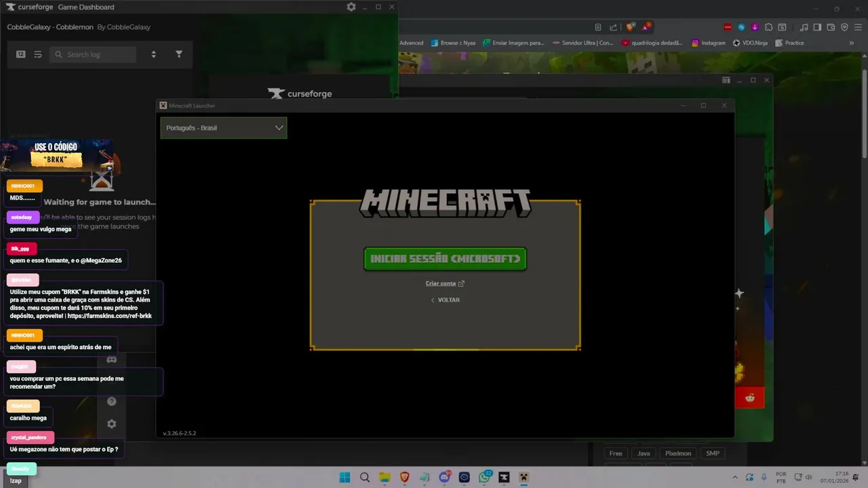Viewport: 868px width, 488px height.
Task: Toggle the browser sidebar panel icon
Action: tap(817, 27)
